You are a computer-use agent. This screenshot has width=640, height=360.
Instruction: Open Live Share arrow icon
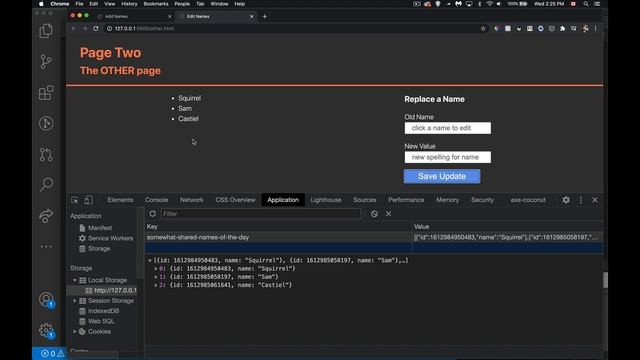pos(46,215)
